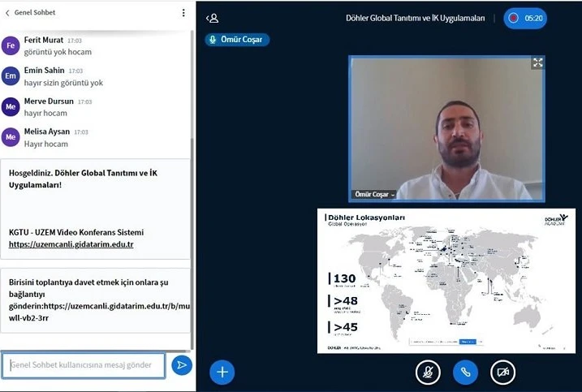Image resolution: width=582 pixels, height=392 pixels.
Task: Open the blue plus actions button
Action: (x=222, y=372)
